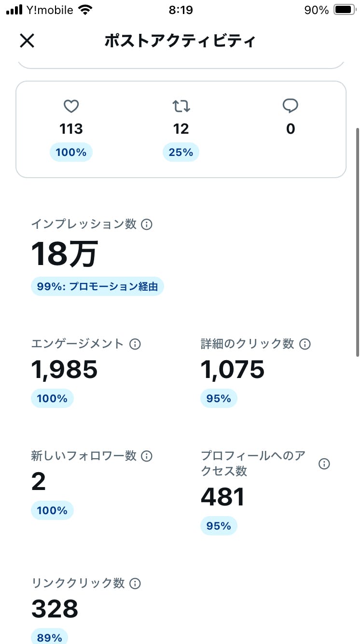Open info for 詳細のクリック数

click(305, 344)
